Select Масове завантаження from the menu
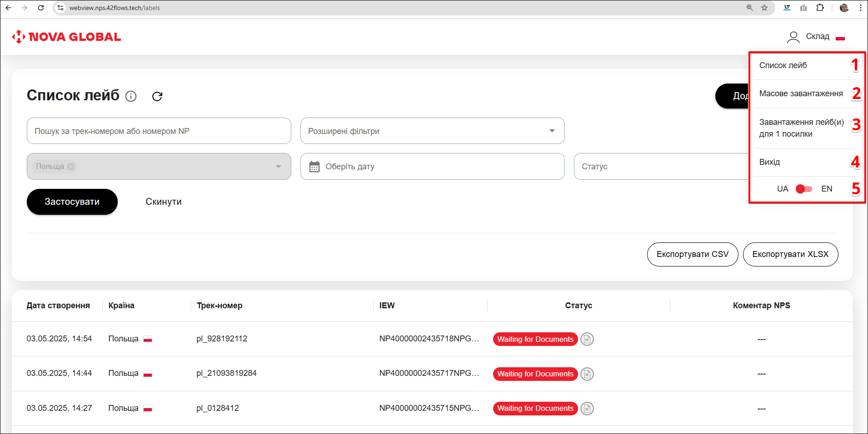Screen dimensions: 868x434 pos(801,94)
